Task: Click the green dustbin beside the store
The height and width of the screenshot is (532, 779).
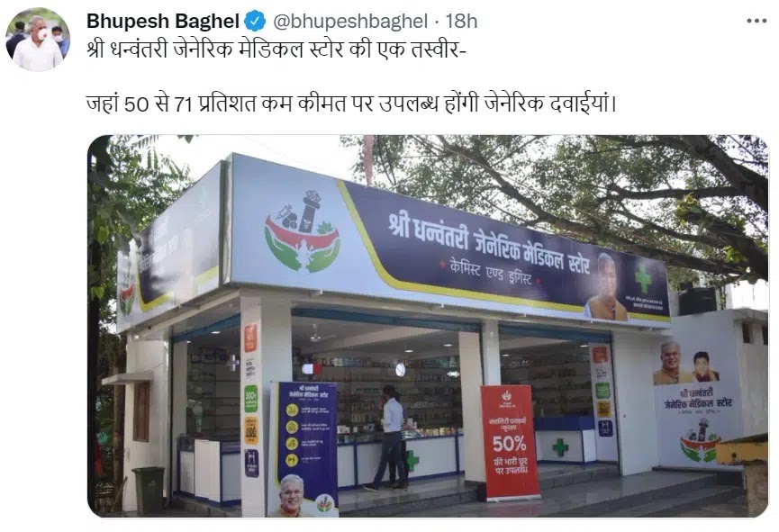Action: pyautogui.click(x=148, y=490)
